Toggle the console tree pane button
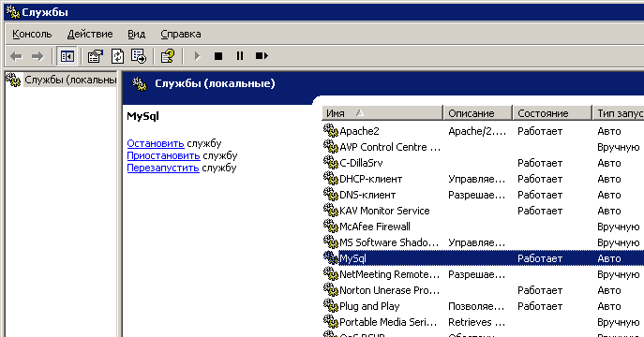Screen dimensions: 644x337 67,56
